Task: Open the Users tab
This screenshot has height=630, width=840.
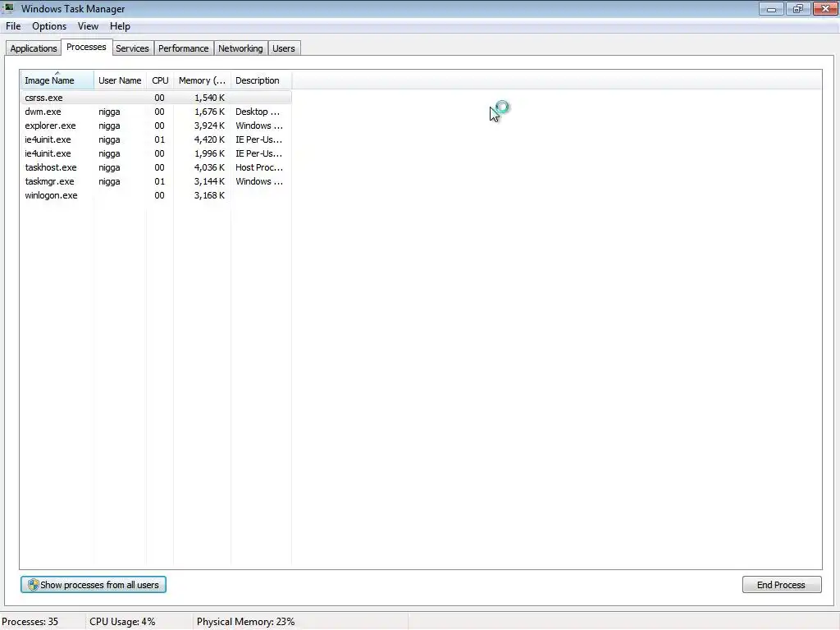Action: pyautogui.click(x=283, y=48)
